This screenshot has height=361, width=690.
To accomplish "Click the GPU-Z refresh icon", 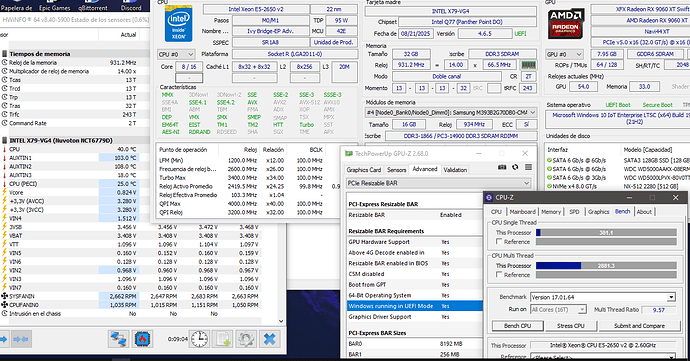I will (515, 167).
